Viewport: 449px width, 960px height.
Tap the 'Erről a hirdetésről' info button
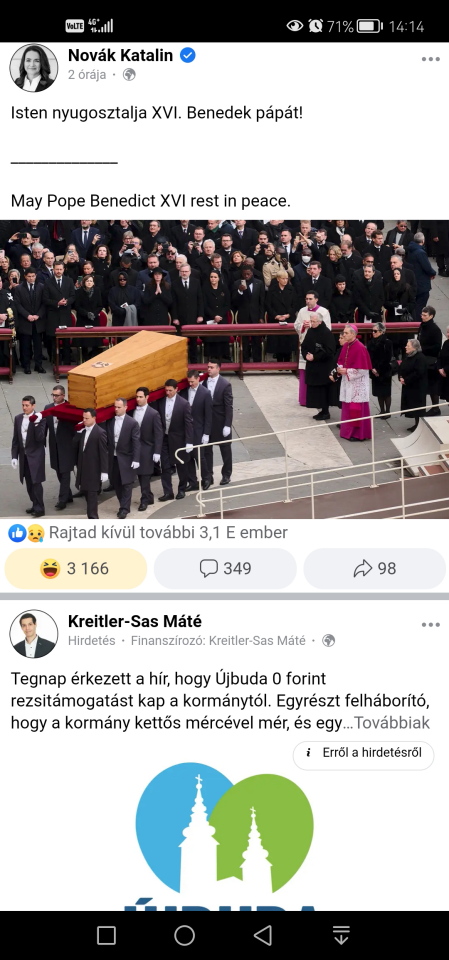[x=363, y=753]
